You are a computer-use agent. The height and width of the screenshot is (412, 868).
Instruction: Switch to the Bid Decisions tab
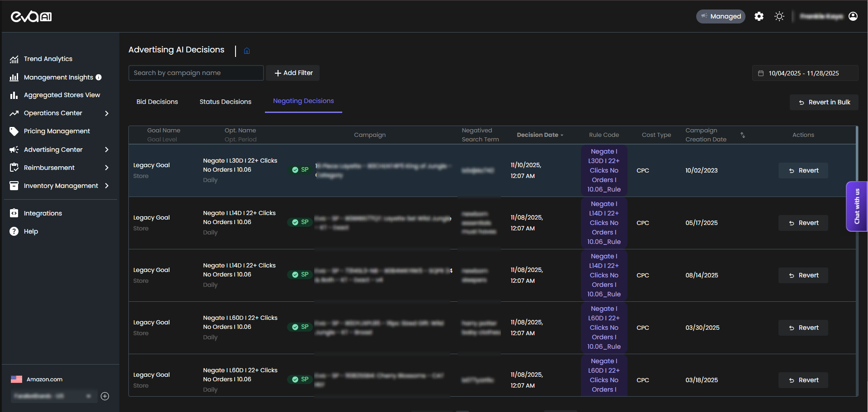tap(157, 102)
